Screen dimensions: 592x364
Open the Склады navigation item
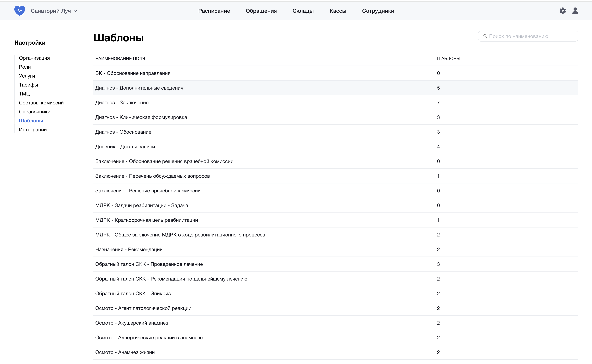(303, 11)
